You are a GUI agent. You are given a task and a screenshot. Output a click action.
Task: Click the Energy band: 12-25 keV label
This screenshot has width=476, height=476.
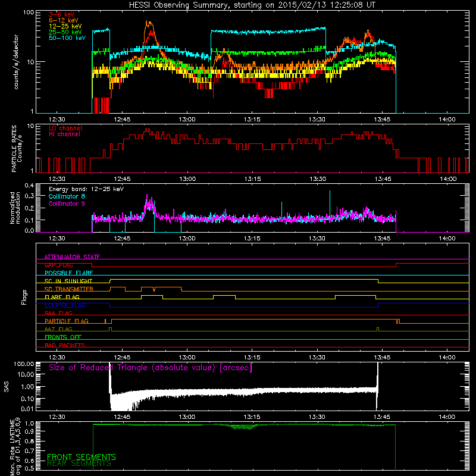(x=86, y=189)
